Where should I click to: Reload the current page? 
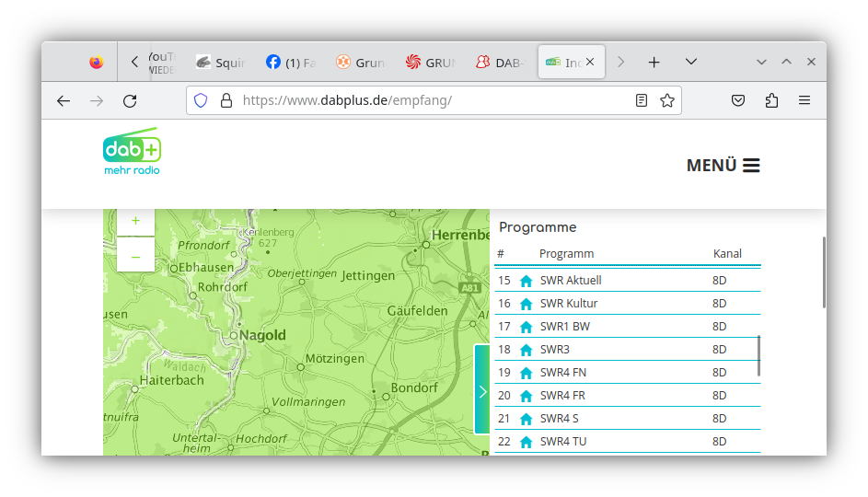click(130, 100)
